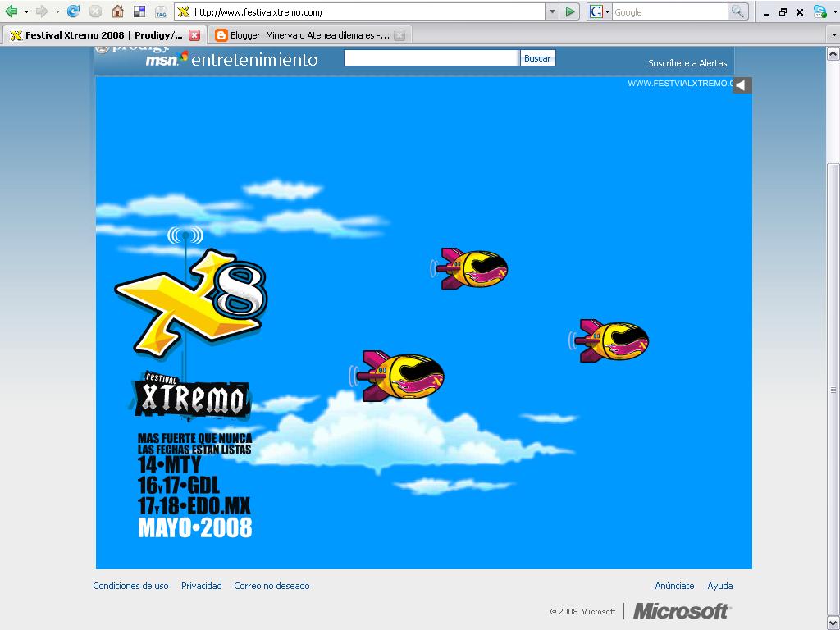Click the TAG bookmark icon
This screenshot has height=630, width=840.
point(161,11)
